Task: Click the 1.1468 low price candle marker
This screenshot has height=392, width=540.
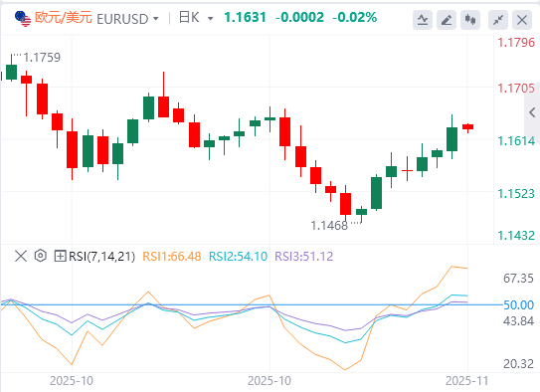Action: [x=329, y=226]
